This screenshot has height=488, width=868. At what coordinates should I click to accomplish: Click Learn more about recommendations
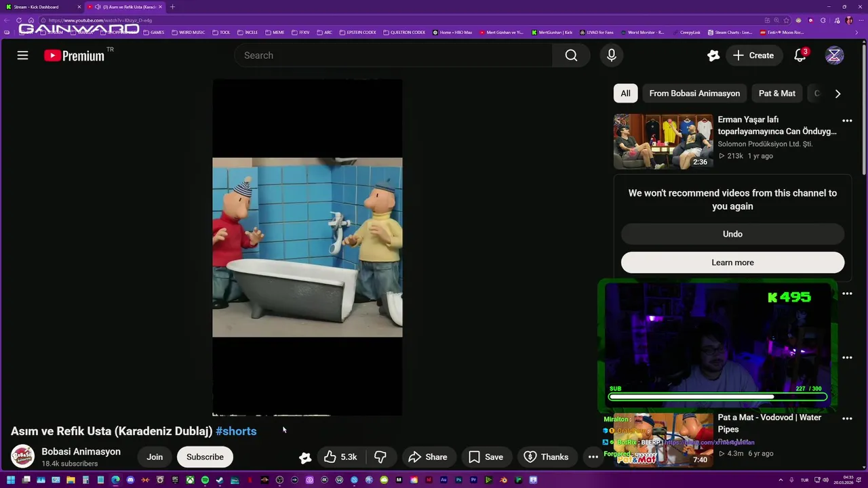(732, 262)
